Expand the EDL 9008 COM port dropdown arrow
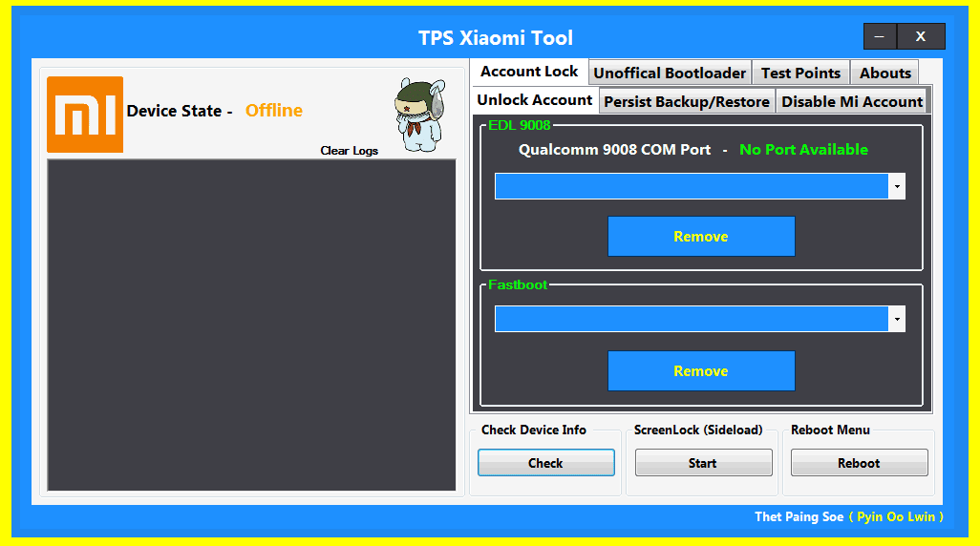Viewport: 980px width, 546px height. click(897, 186)
